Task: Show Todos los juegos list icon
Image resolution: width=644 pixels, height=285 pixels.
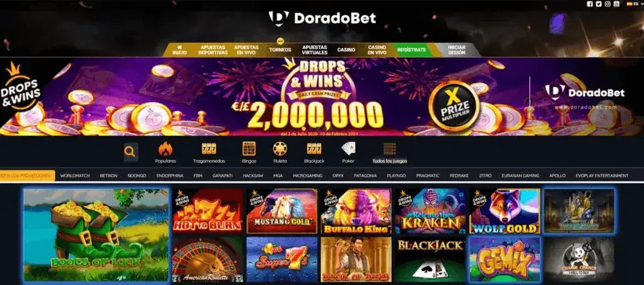Action: pyautogui.click(x=389, y=149)
